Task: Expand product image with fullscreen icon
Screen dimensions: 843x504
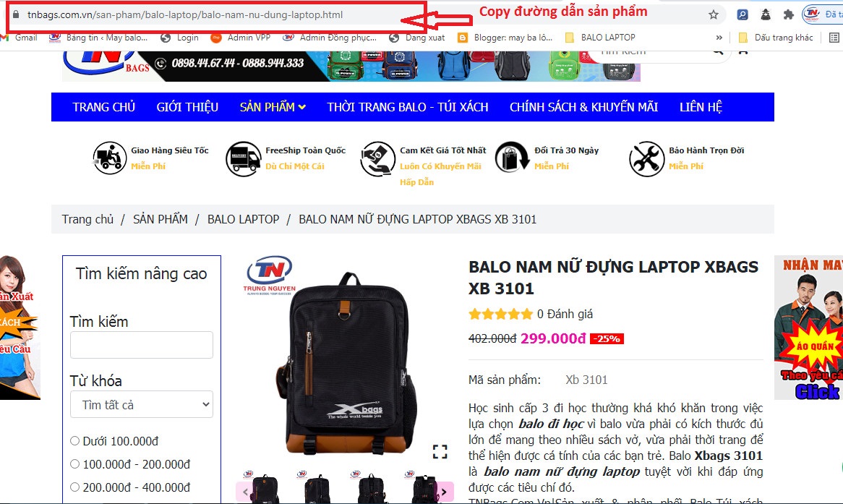Action: (440, 452)
